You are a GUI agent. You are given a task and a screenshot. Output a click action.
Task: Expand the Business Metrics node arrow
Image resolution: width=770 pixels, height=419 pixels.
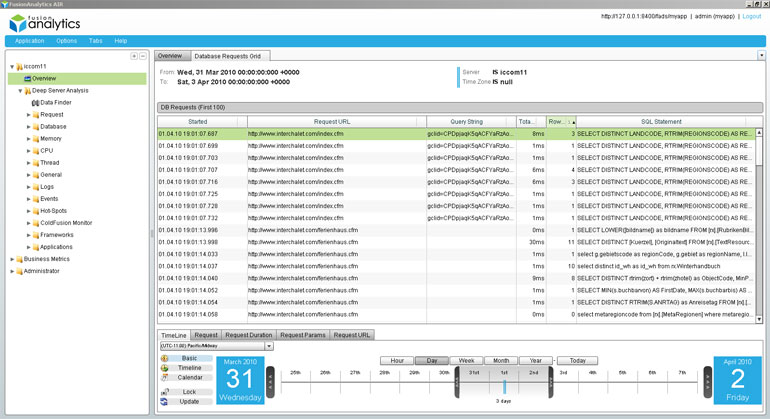pyautogui.click(x=12, y=259)
